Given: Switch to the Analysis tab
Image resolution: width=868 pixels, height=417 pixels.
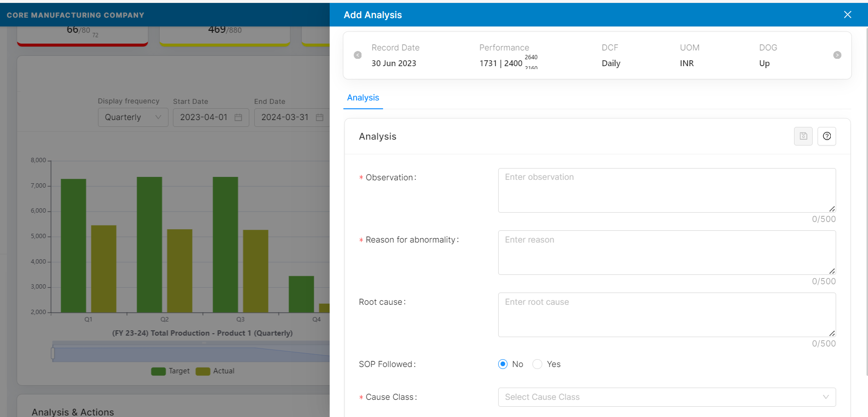Looking at the screenshot, I should (363, 98).
